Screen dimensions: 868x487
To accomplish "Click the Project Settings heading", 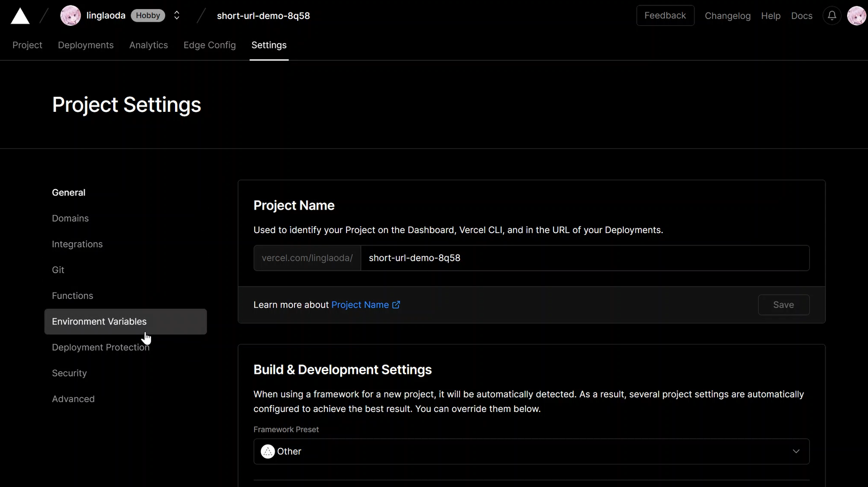I will click(126, 105).
